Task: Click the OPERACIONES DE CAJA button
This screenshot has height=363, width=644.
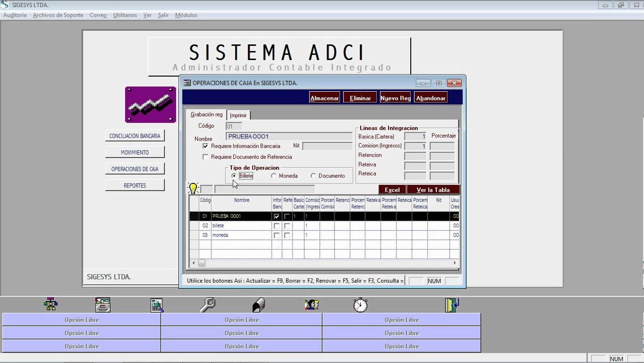Action: 135,169
